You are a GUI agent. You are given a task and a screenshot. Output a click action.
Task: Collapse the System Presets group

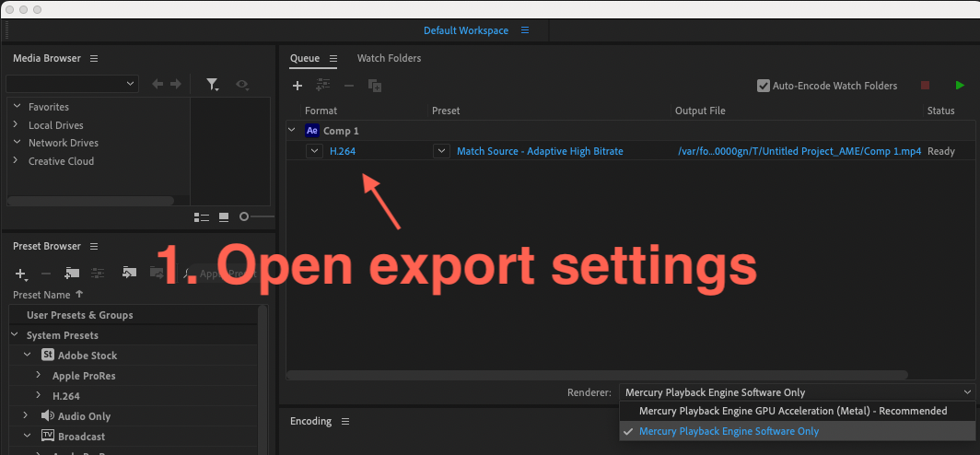15,334
